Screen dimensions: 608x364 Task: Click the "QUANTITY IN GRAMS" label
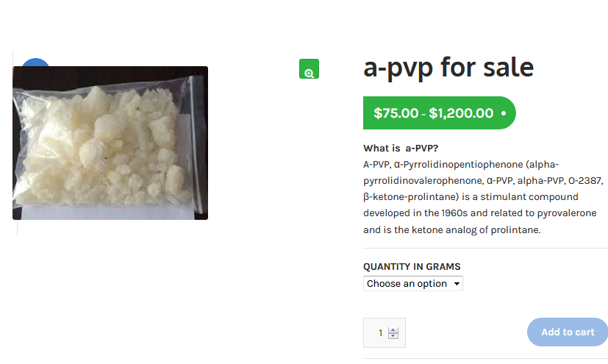[412, 267]
